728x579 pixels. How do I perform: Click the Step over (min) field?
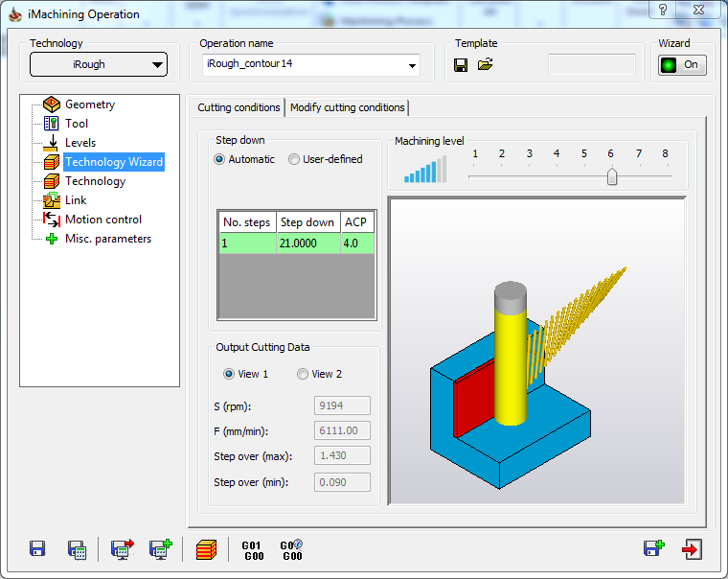342,482
